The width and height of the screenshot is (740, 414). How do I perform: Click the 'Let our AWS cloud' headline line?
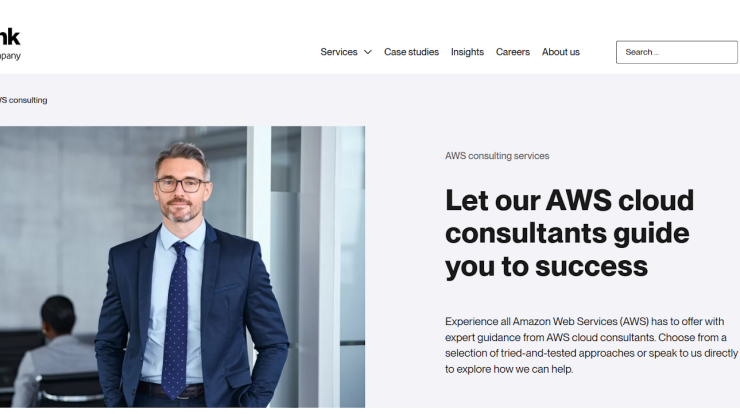pyautogui.click(x=569, y=200)
